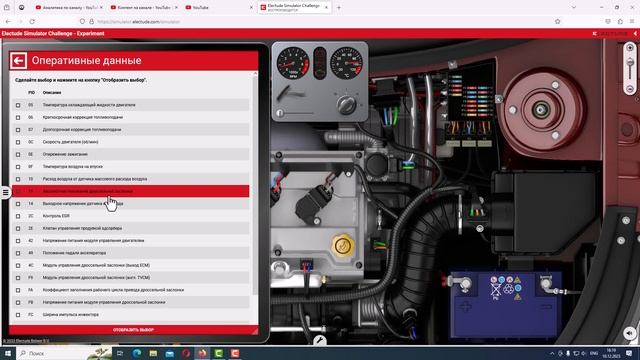Switch to the first YouTube analytics tab
Viewport: 640px width, 360px height.
tap(69, 7)
